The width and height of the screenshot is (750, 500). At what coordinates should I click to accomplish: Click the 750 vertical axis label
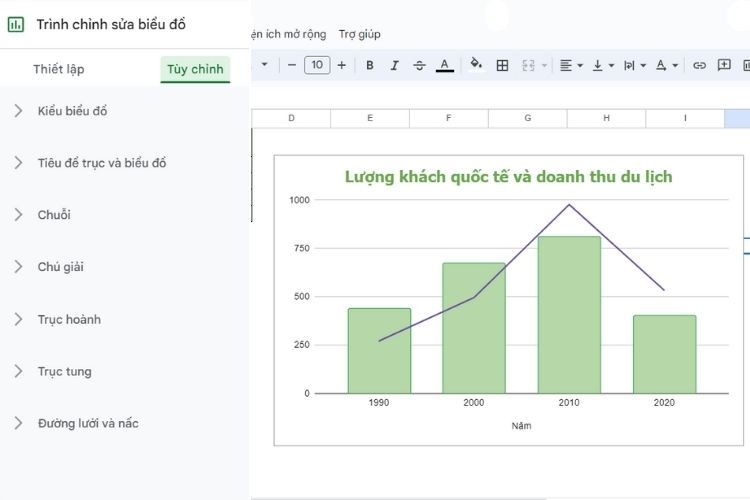coord(302,248)
